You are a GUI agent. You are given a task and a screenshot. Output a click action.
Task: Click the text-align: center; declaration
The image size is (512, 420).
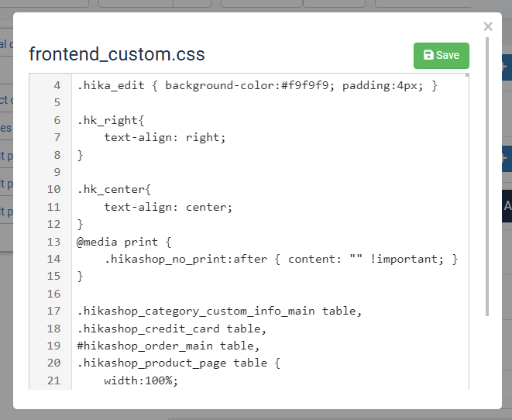coord(168,207)
